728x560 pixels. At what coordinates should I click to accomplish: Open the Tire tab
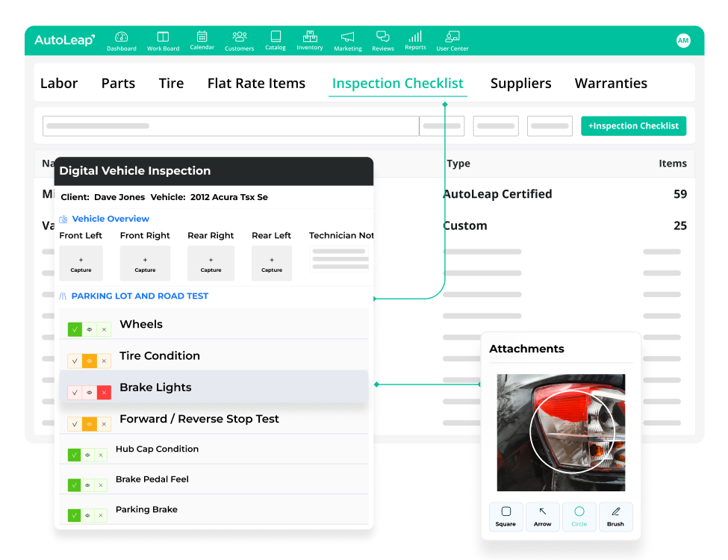coord(171,83)
